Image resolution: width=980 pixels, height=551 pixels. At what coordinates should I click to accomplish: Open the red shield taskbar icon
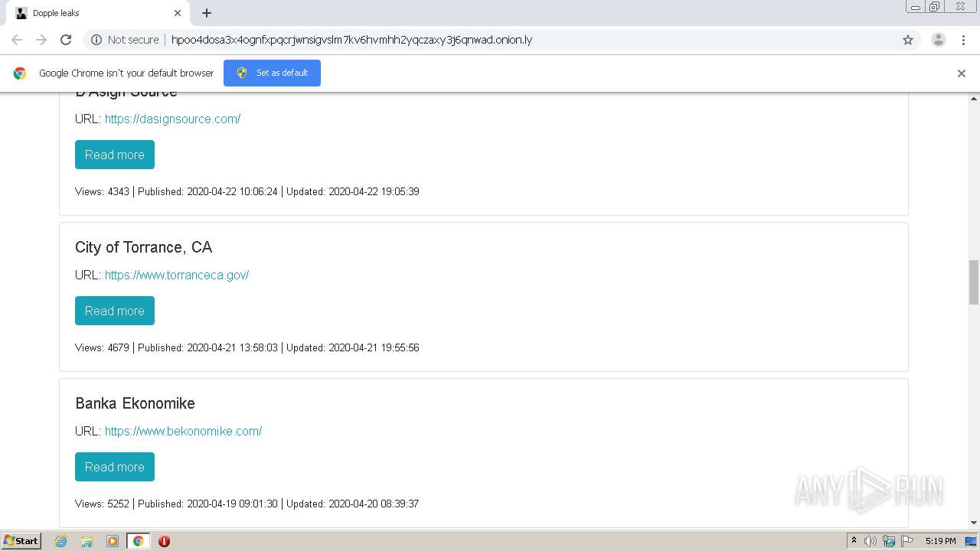coord(164,541)
